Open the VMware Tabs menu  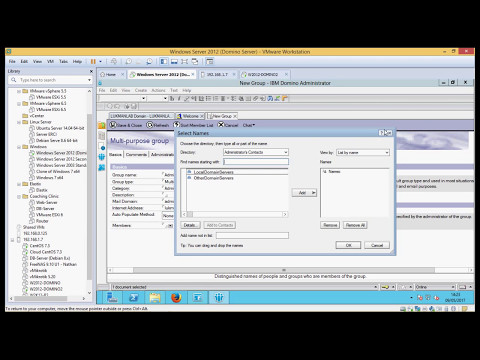point(63,61)
